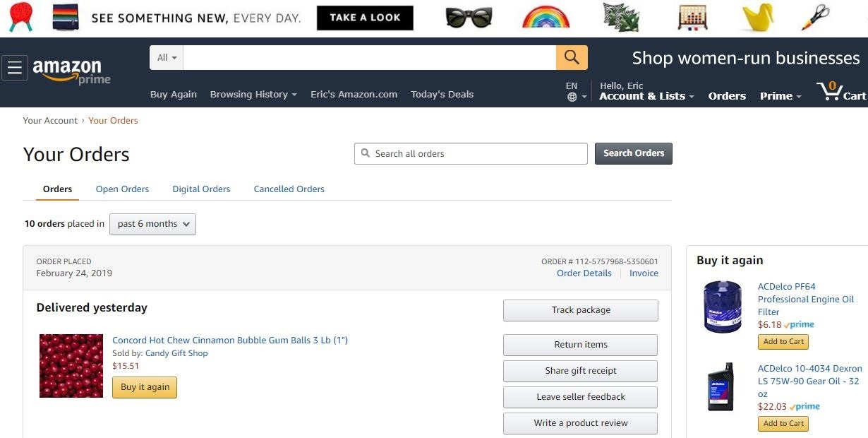Click the sunglasses banner image

pos(468,17)
